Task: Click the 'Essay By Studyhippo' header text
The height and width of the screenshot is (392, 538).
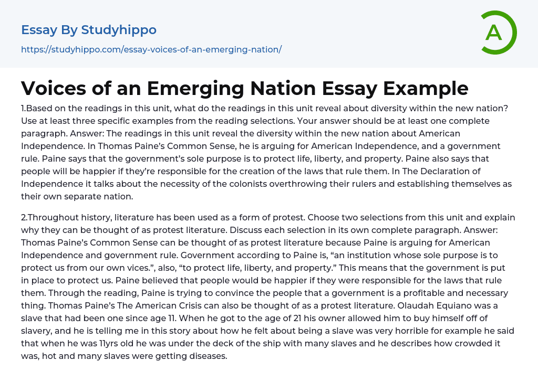Action: point(88,30)
